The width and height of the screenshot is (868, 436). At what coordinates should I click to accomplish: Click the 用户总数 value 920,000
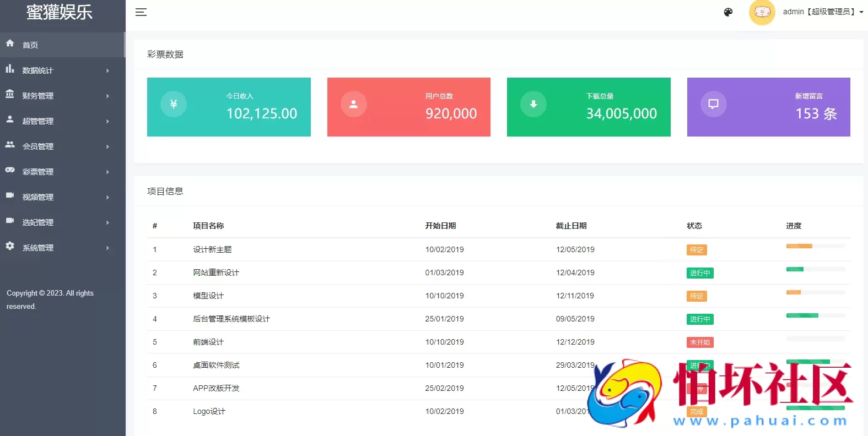pyautogui.click(x=451, y=113)
